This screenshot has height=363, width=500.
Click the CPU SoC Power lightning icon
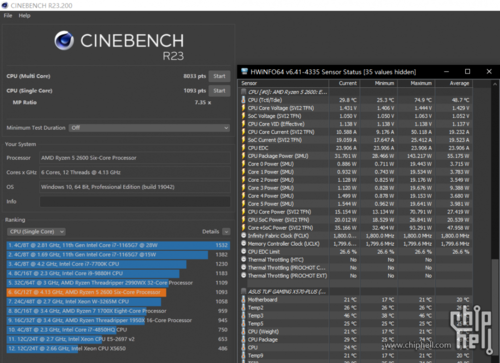point(243,220)
